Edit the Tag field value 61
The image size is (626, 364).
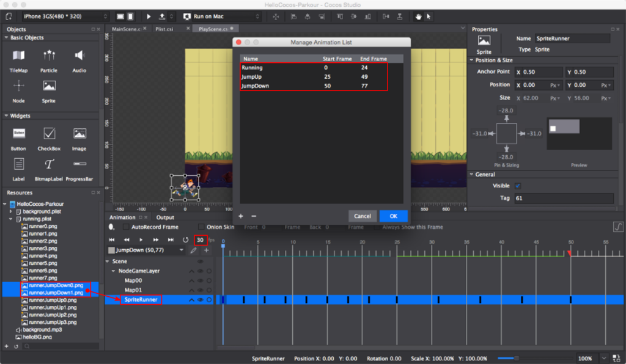click(564, 198)
